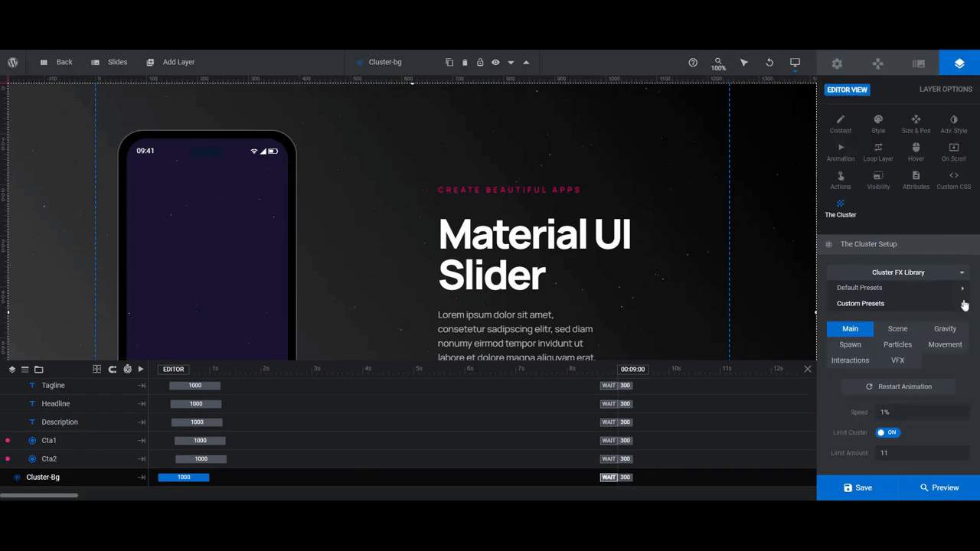
Task: Open the Content pencil section
Action: pyautogui.click(x=841, y=124)
